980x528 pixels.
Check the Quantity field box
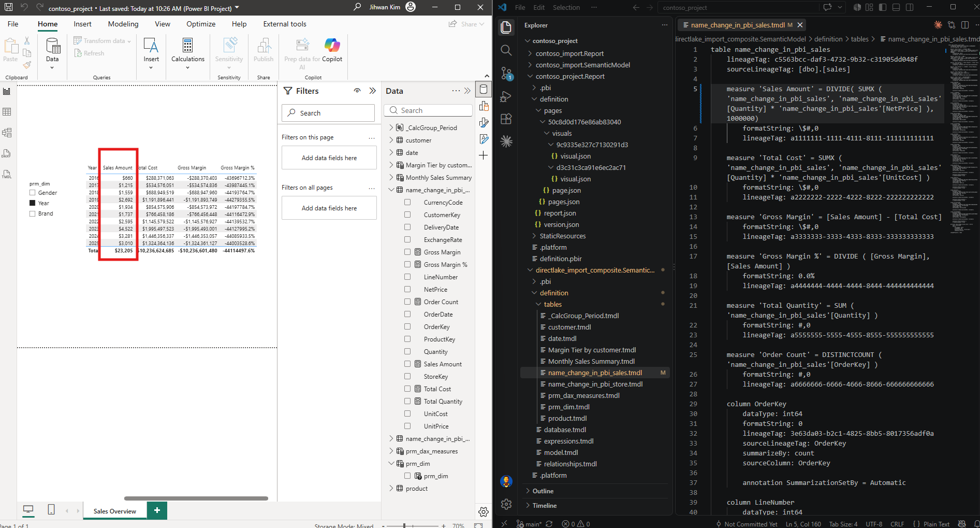point(407,352)
